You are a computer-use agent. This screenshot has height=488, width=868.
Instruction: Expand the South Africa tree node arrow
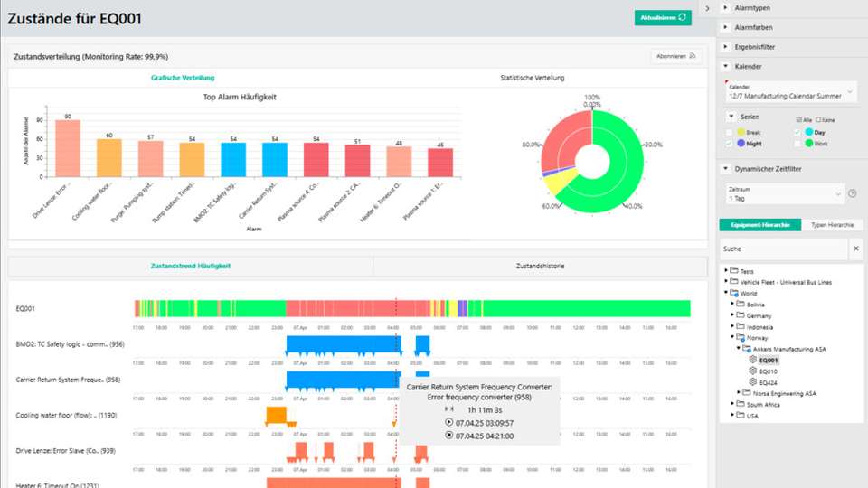pyautogui.click(x=732, y=404)
